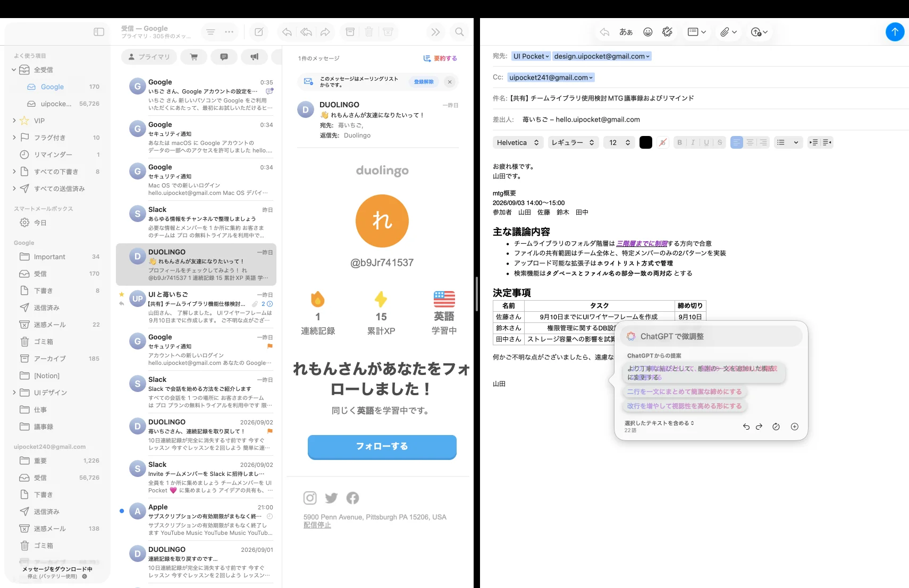
Task: Open the レギュラー font style dropdown
Action: (574, 142)
